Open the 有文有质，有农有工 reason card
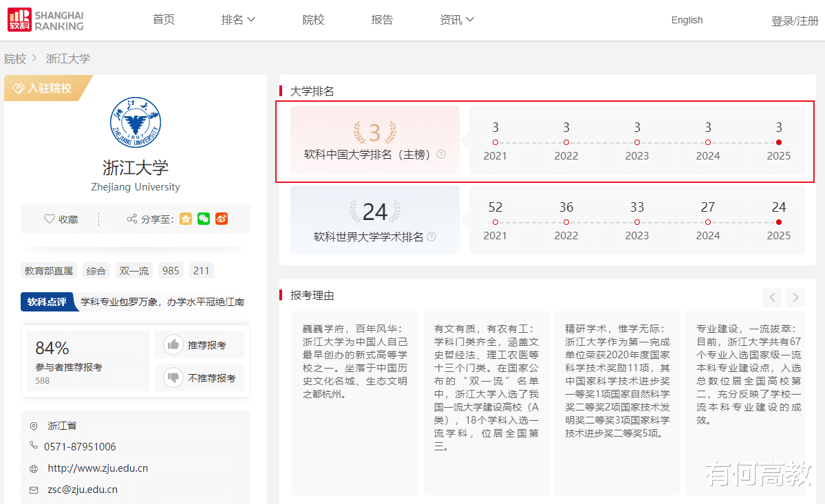825x504 pixels. pos(486,403)
